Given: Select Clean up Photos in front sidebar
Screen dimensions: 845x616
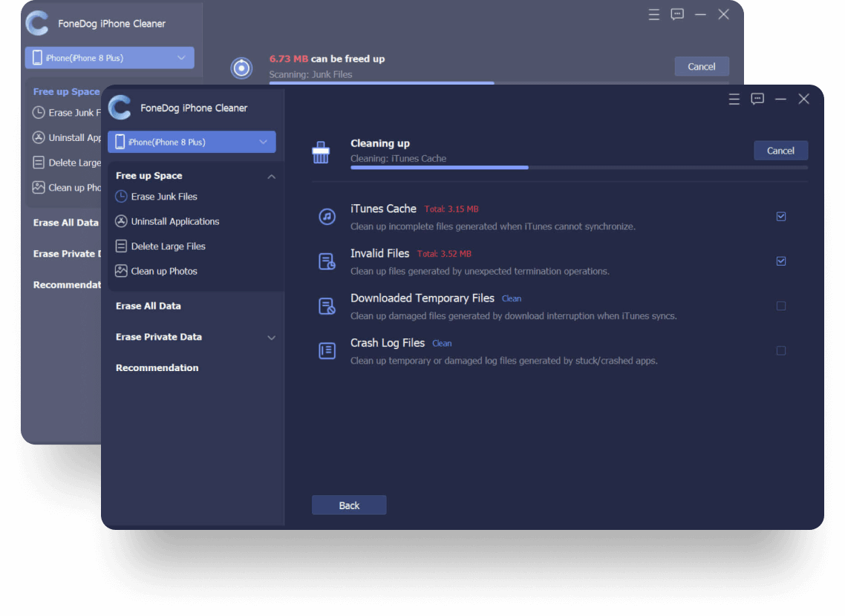Looking at the screenshot, I should tap(164, 271).
